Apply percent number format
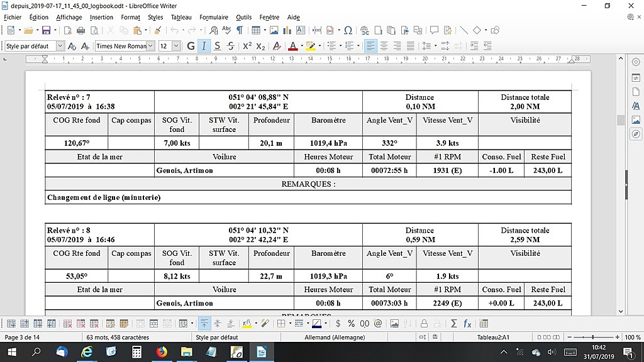Viewport: 644px width, 362px height. tap(351, 324)
